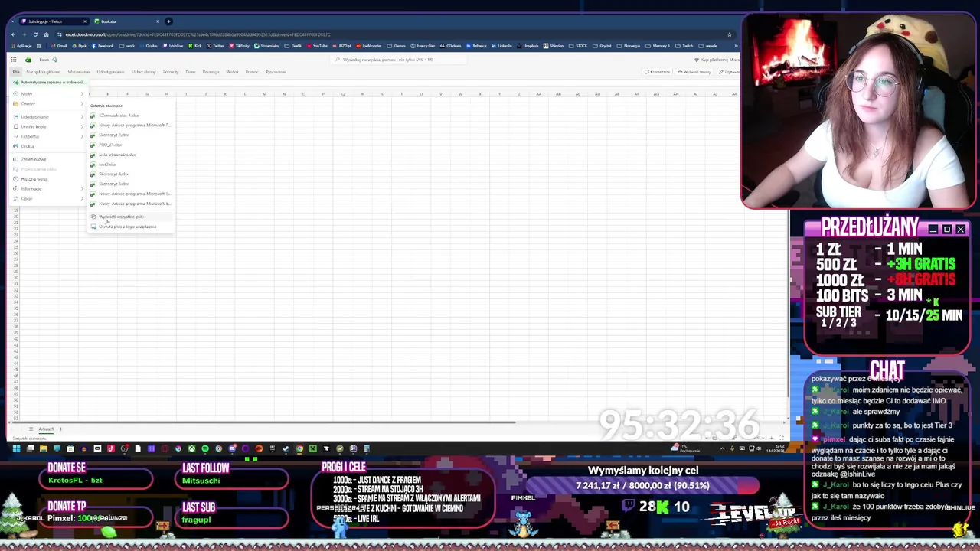980x551 pixels.
Task: Click the Drukuj printer icon
Action: (15, 146)
